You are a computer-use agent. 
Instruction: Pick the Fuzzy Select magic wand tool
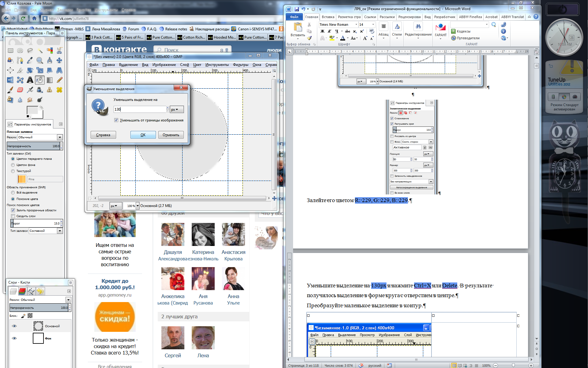tap(40, 51)
